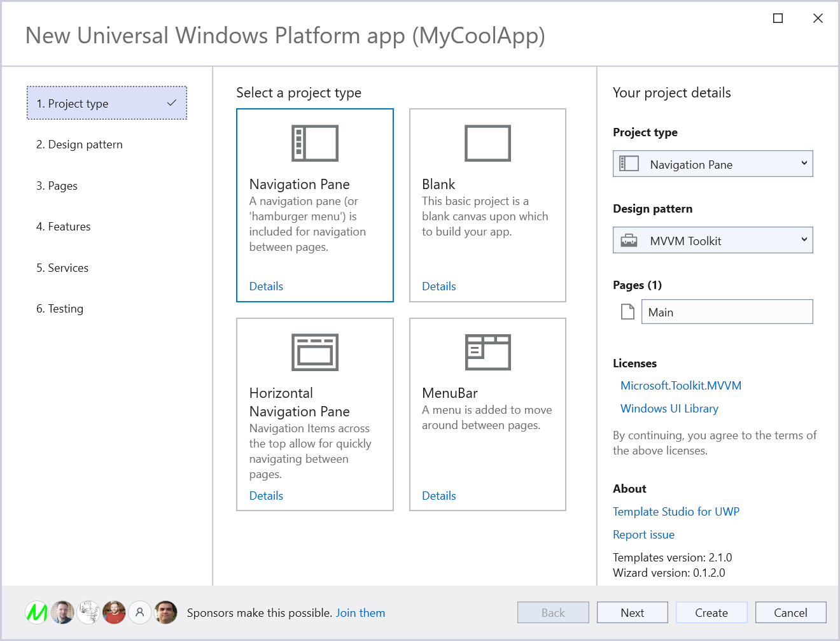
Task: Click the MenuBar card description text
Action: tap(487, 418)
